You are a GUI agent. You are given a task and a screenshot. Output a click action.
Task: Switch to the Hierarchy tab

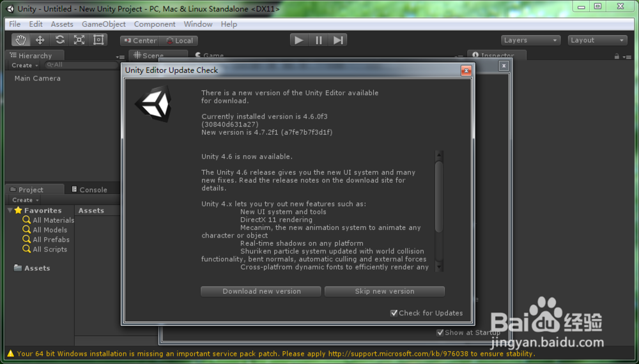pos(35,56)
